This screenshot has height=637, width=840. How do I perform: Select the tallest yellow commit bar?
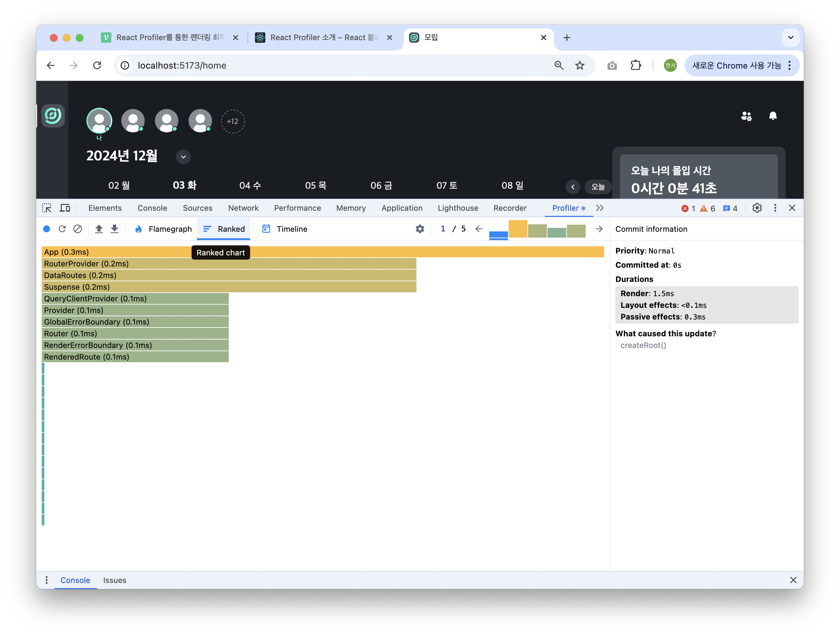(x=518, y=229)
